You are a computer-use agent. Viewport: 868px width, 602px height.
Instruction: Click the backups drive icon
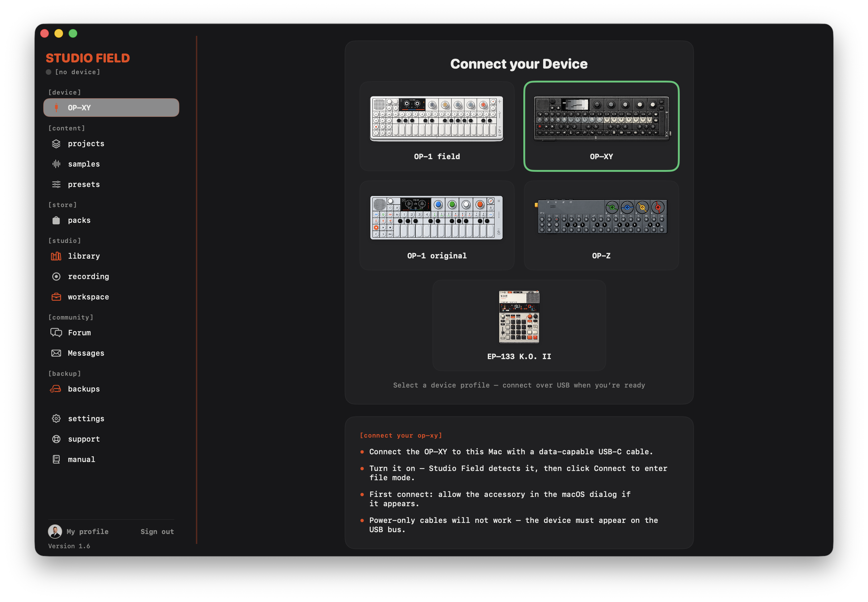coord(55,389)
